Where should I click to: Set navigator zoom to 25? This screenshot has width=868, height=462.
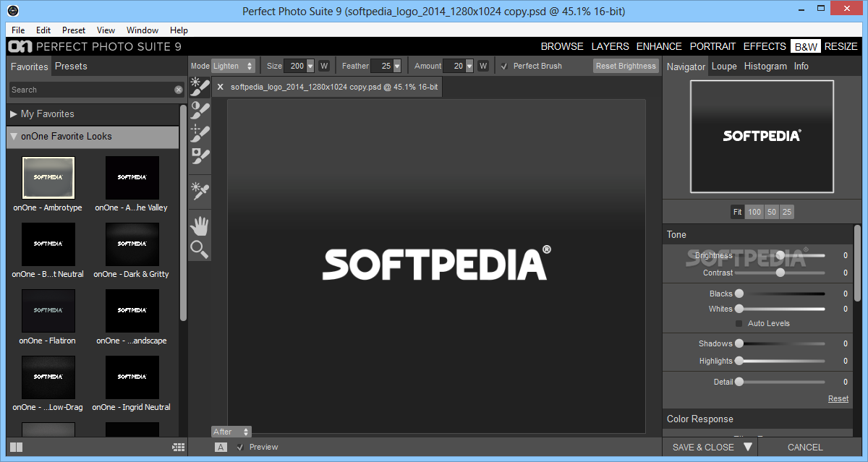(787, 212)
